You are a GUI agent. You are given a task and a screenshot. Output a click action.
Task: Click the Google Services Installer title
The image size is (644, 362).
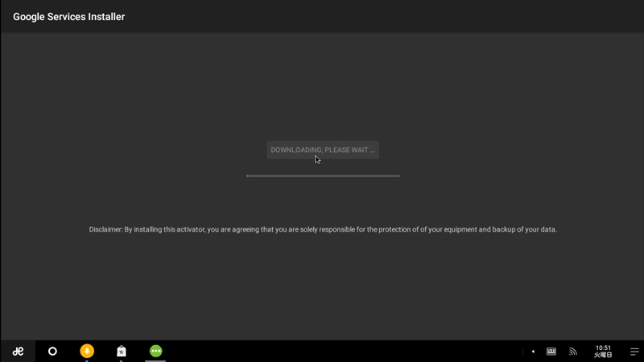(x=69, y=17)
